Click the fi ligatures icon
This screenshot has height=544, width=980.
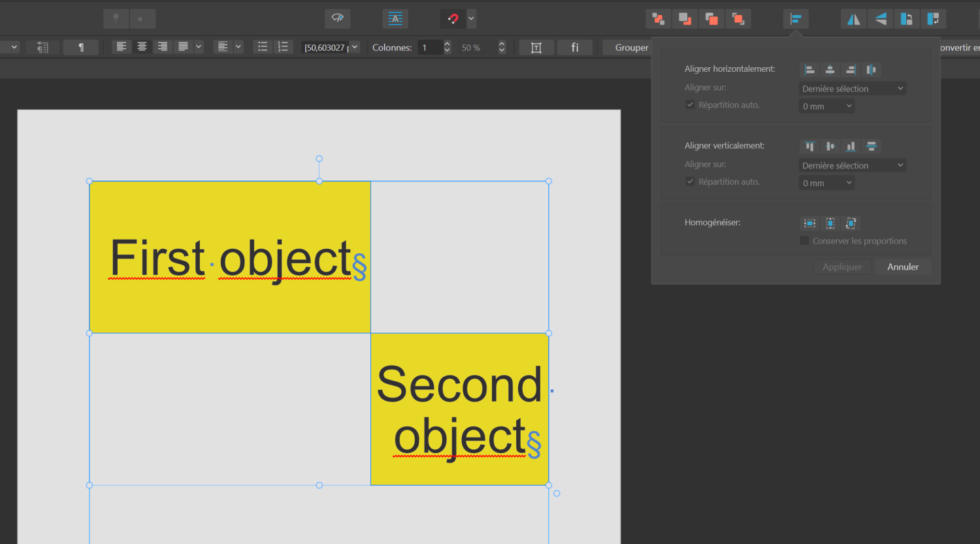pyautogui.click(x=574, y=47)
